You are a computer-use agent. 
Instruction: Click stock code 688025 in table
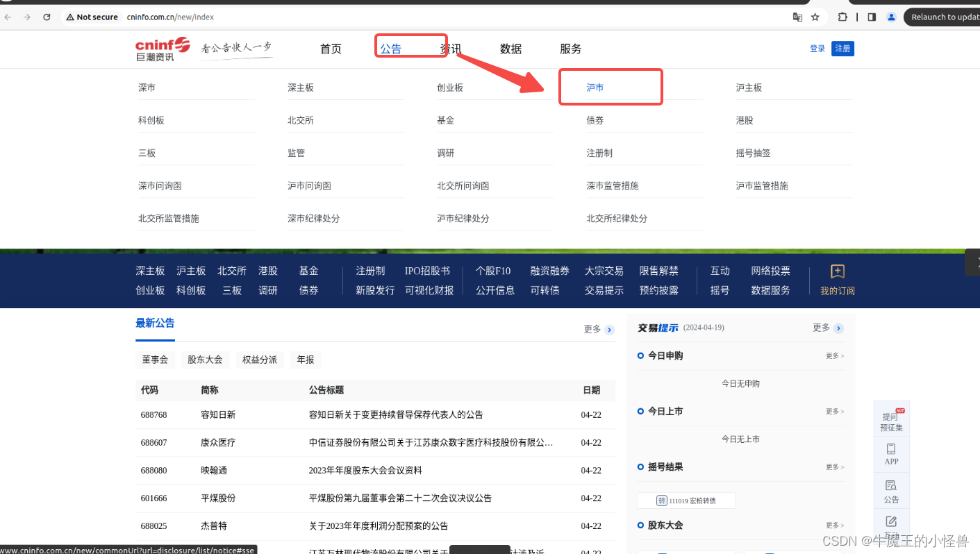point(153,526)
